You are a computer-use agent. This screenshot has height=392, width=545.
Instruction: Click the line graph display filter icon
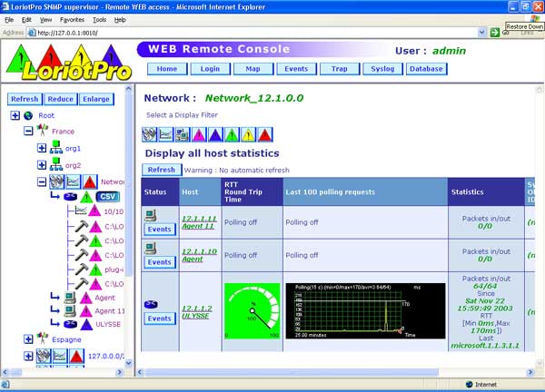[166, 134]
